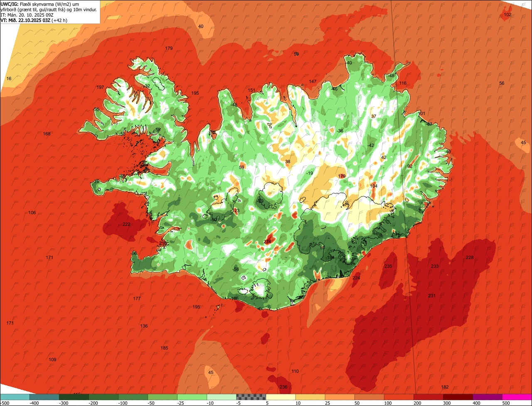The image size is (532, 406).
Task: Click the map value 92
Action: click(410, 166)
